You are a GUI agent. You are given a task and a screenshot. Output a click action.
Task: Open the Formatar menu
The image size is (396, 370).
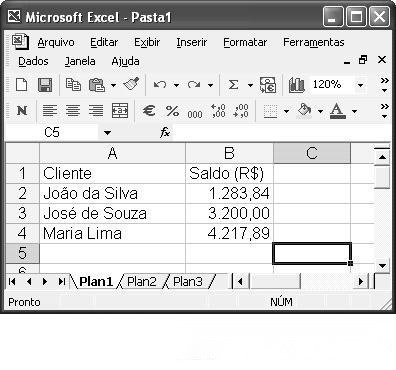click(x=245, y=42)
